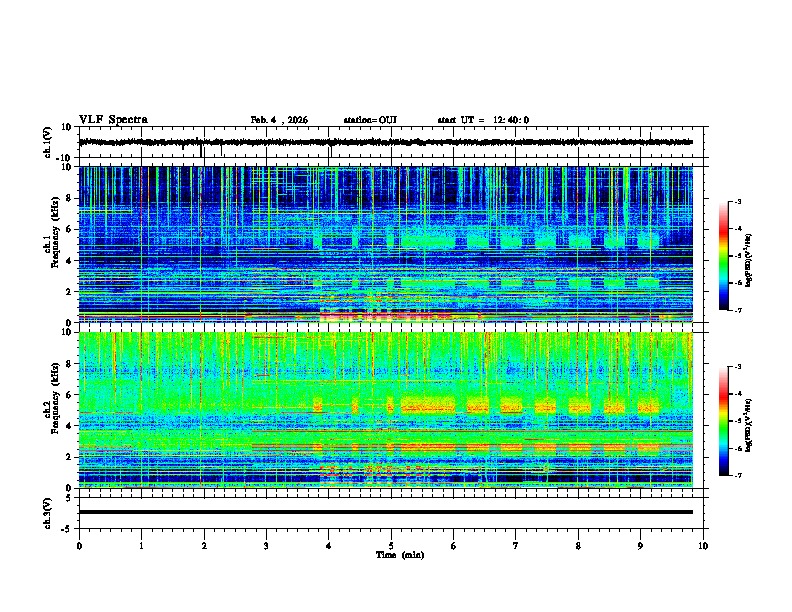
Task: Click the time axis tick label "3"
Action: (266, 546)
